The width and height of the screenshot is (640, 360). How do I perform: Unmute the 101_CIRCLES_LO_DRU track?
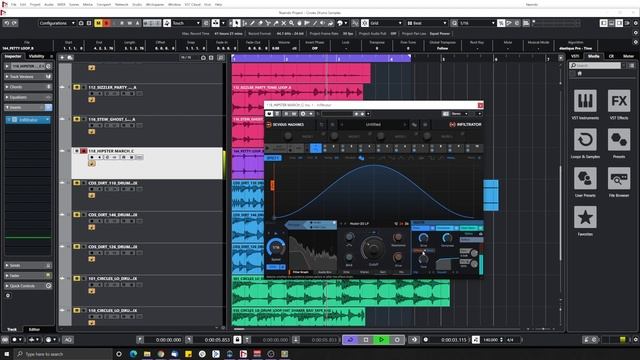tap(77, 278)
